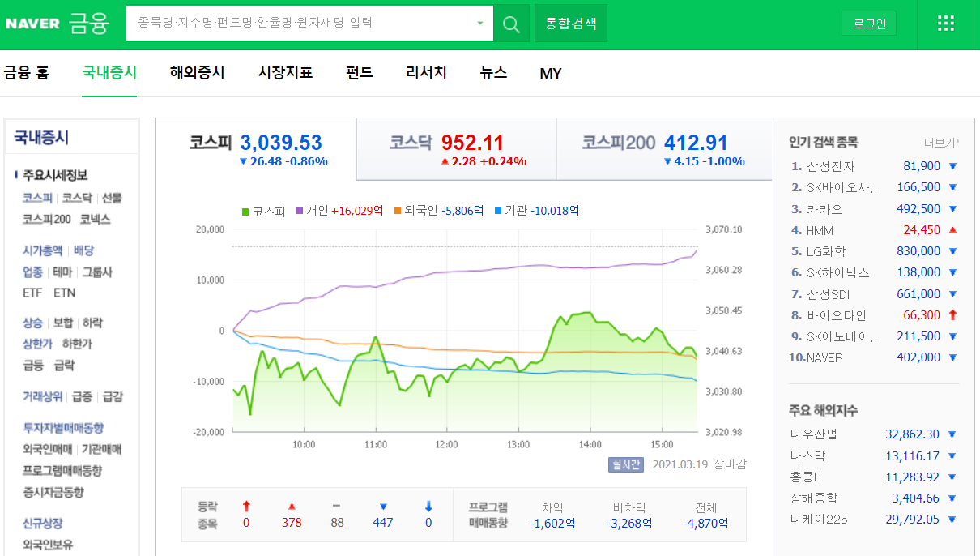
Task: Open 다우산업 overseas index
Action: (814, 434)
